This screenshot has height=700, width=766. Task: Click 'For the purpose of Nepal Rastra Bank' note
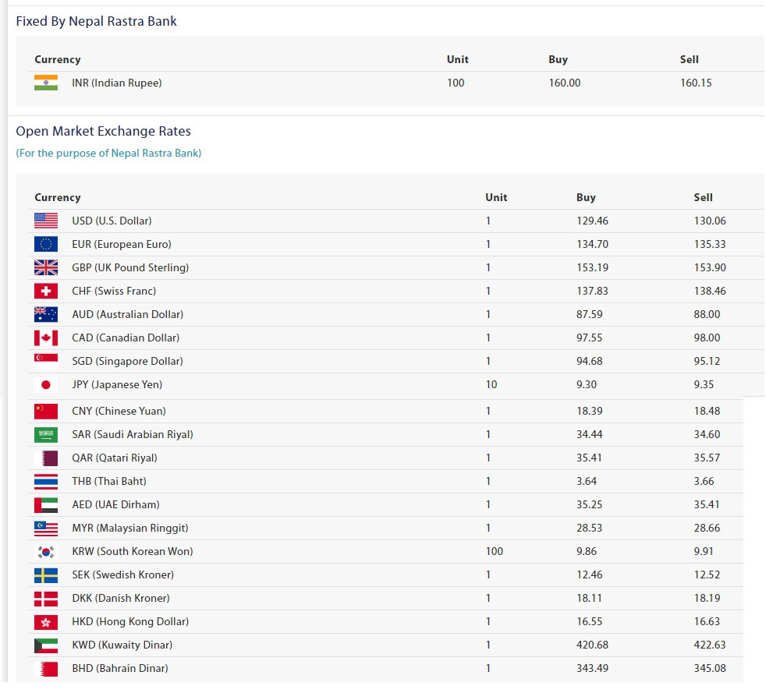pyautogui.click(x=108, y=154)
